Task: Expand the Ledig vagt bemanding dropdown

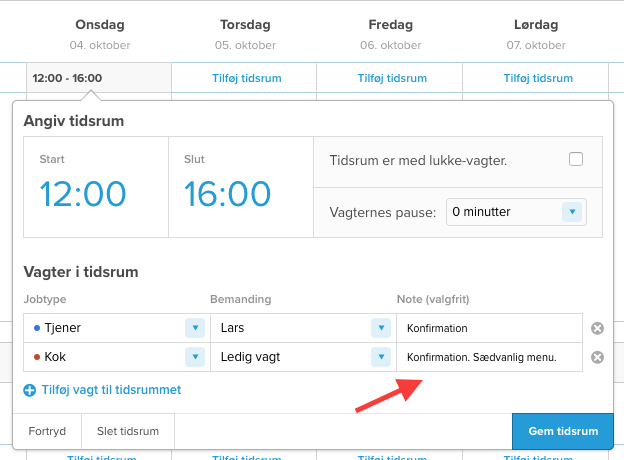Action: 380,357
